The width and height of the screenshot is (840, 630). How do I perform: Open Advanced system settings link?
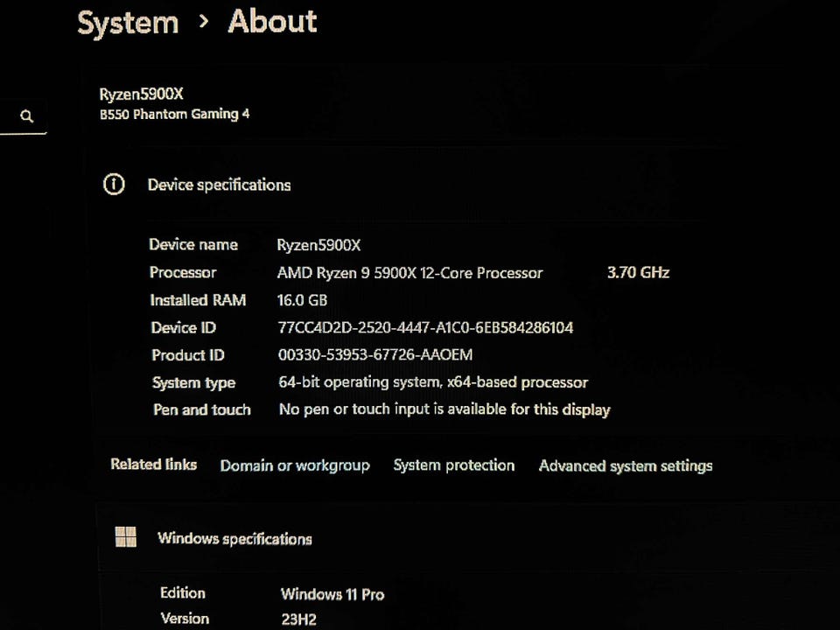tap(625, 466)
